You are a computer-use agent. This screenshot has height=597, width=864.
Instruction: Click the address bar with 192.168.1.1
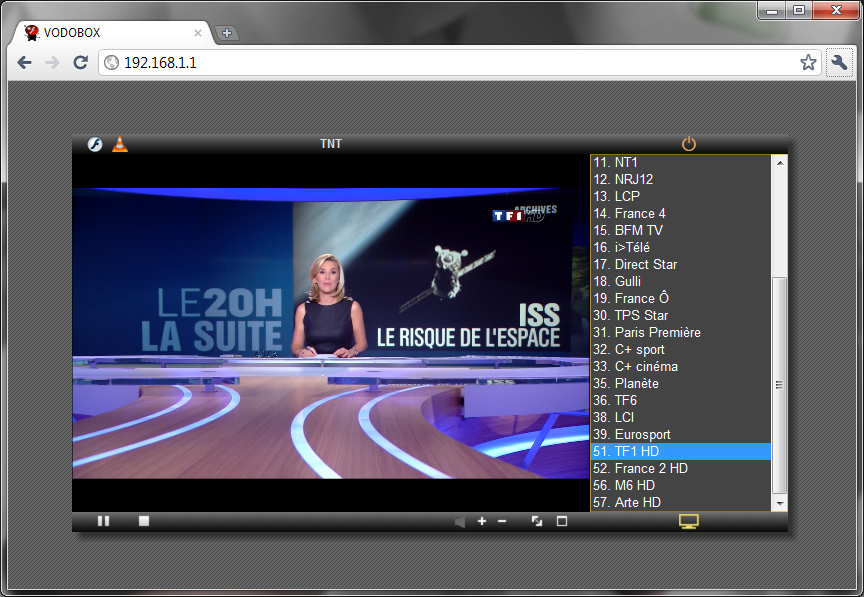(x=460, y=62)
